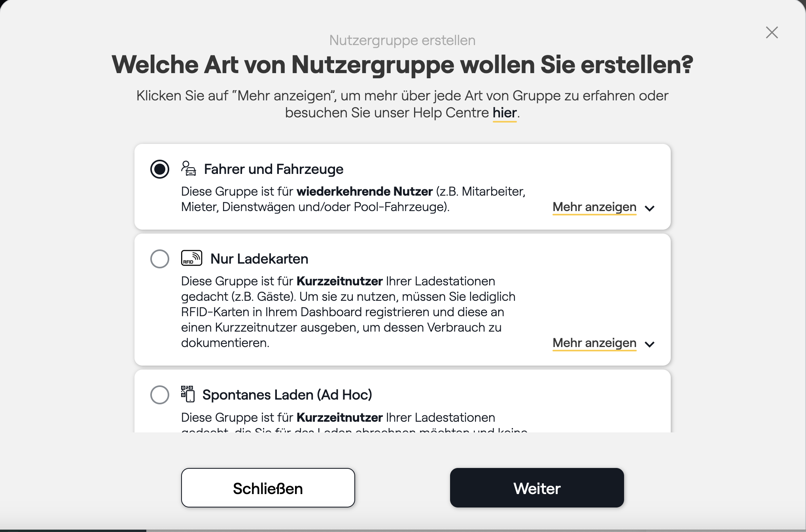Image resolution: width=806 pixels, height=532 pixels.
Task: Click the RFID card icon
Action: coord(192,258)
